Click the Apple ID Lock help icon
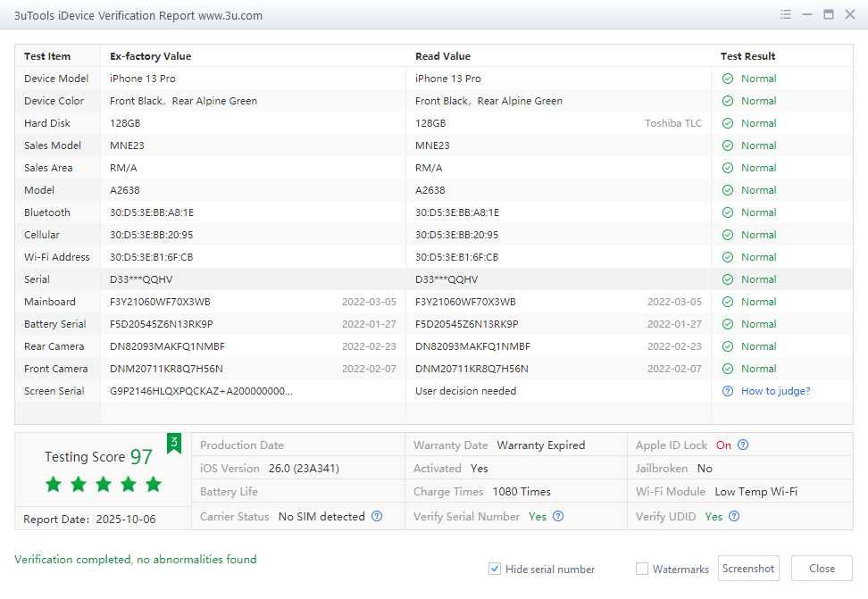Image resolution: width=868 pixels, height=599 pixels. point(743,445)
